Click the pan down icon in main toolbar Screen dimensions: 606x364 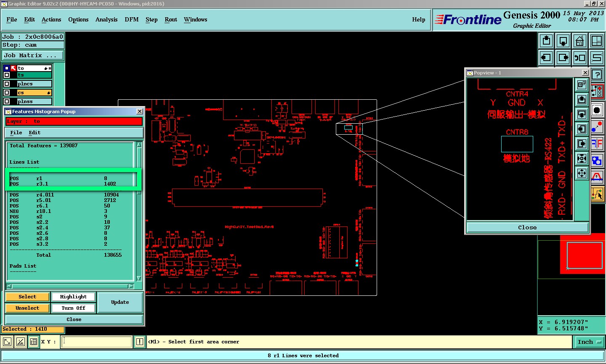pyautogui.click(x=563, y=41)
